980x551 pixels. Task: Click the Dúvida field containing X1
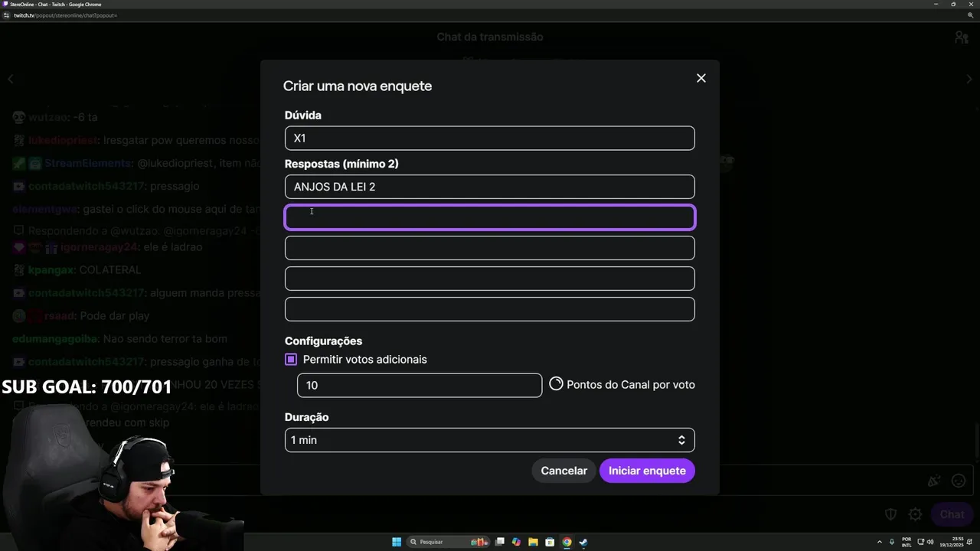(490, 139)
